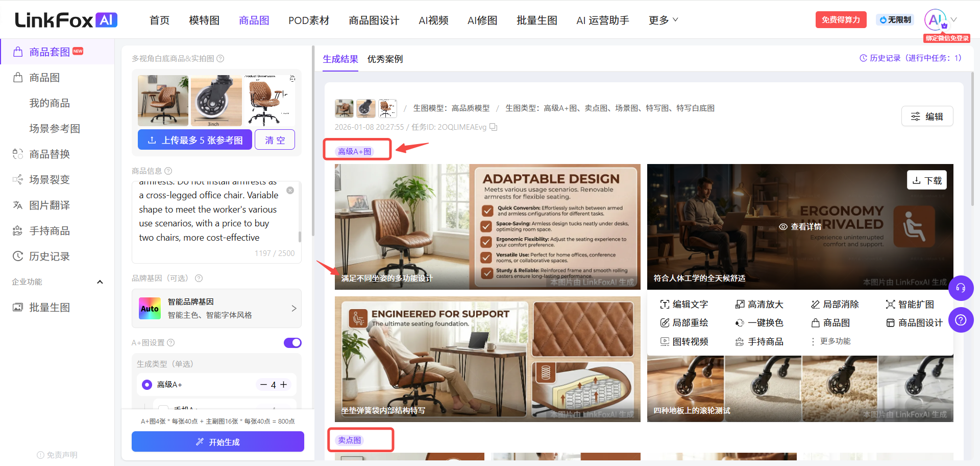This screenshot has height=466, width=980.
Task: Open the ENGINEERED FOR SUPPORT generated image
Action: 487,359
